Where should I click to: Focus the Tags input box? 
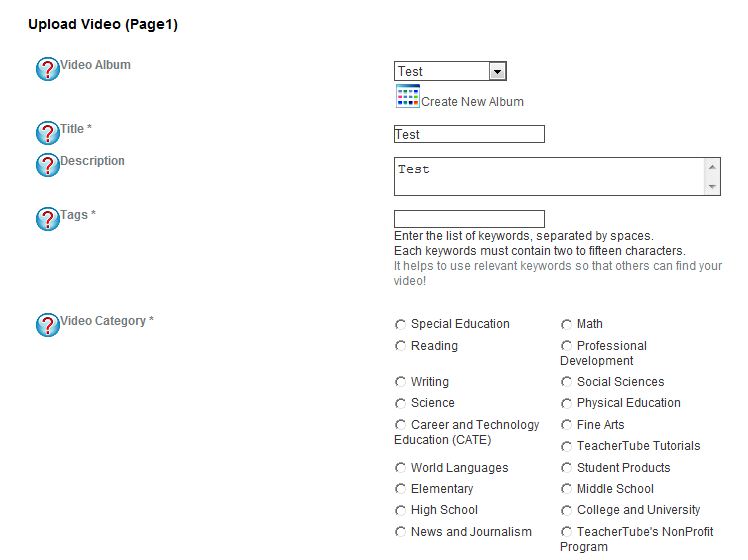click(x=469, y=219)
